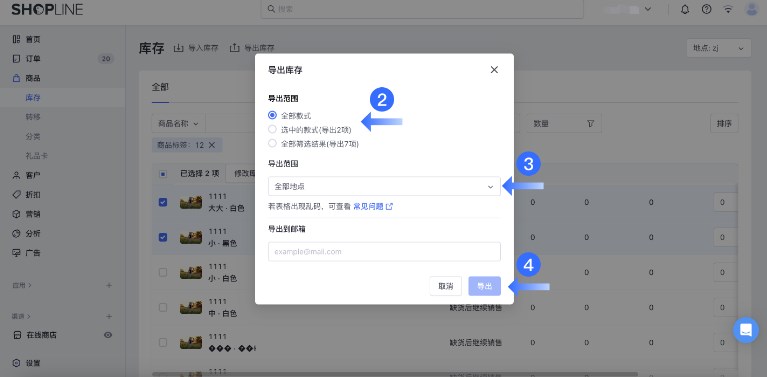Open the 地点: zj dropdown

(719, 48)
